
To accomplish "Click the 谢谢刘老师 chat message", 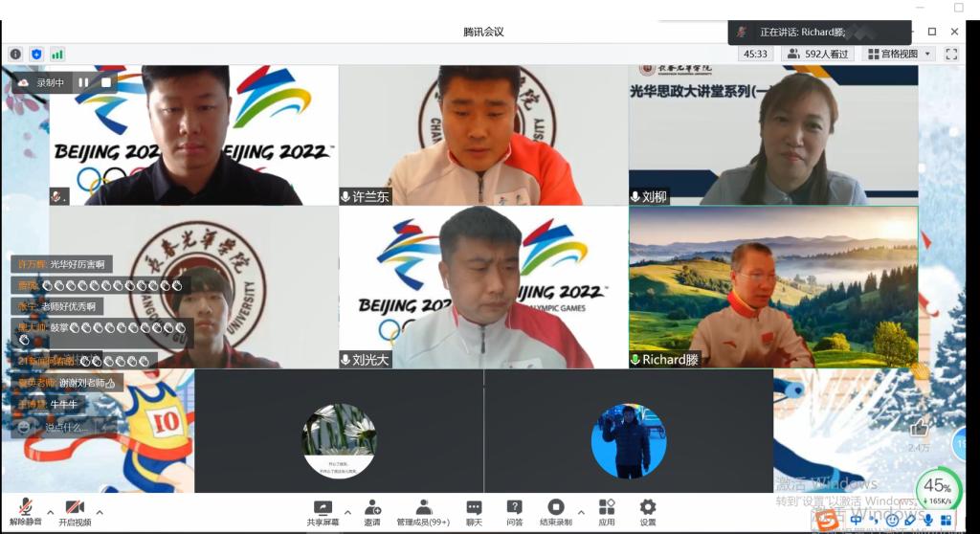I will click(67, 383).
